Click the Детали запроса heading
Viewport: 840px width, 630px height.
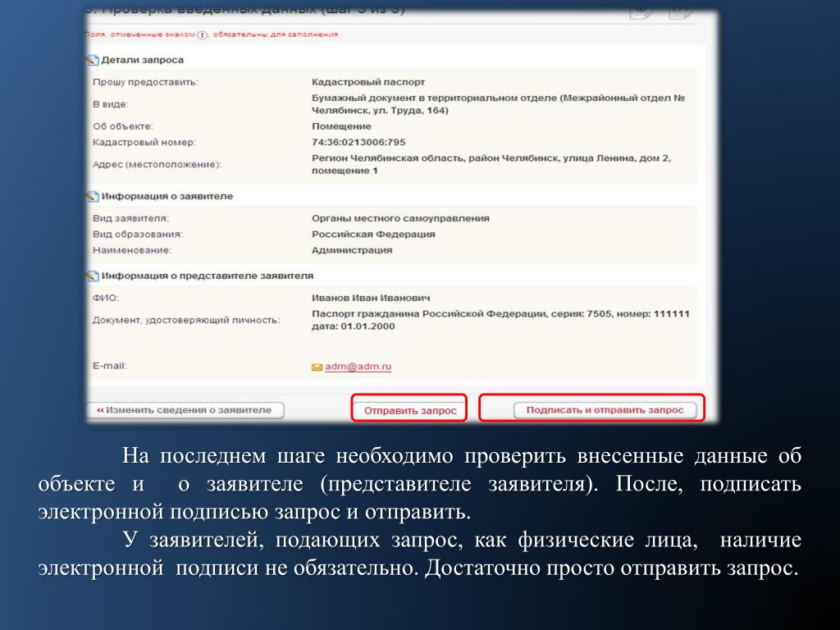click(x=143, y=60)
